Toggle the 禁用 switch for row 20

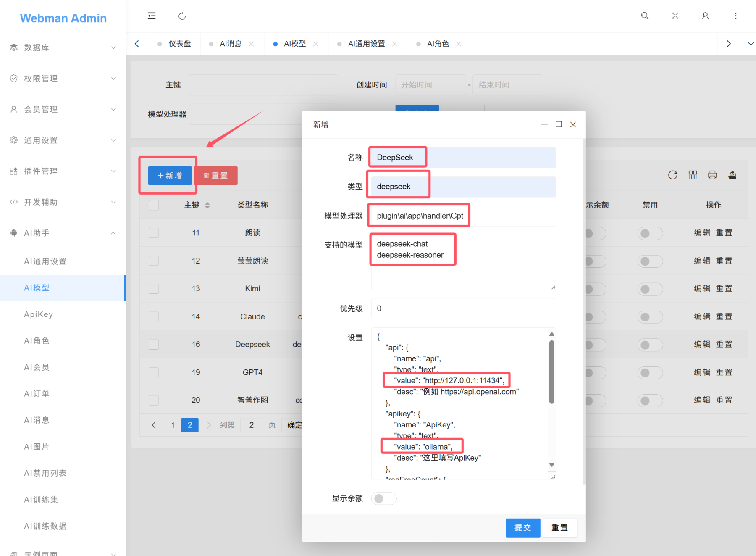(650, 401)
